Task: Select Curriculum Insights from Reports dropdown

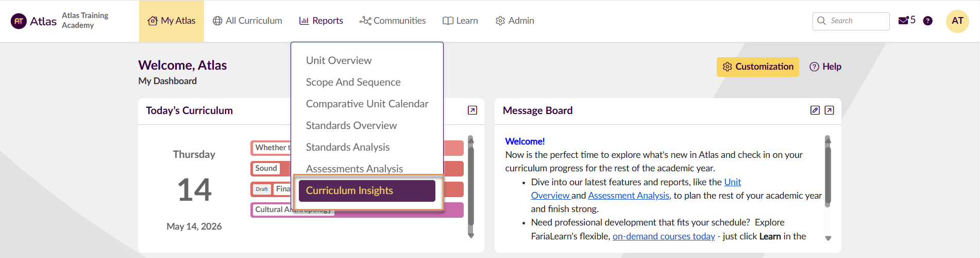Action: pyautogui.click(x=367, y=191)
